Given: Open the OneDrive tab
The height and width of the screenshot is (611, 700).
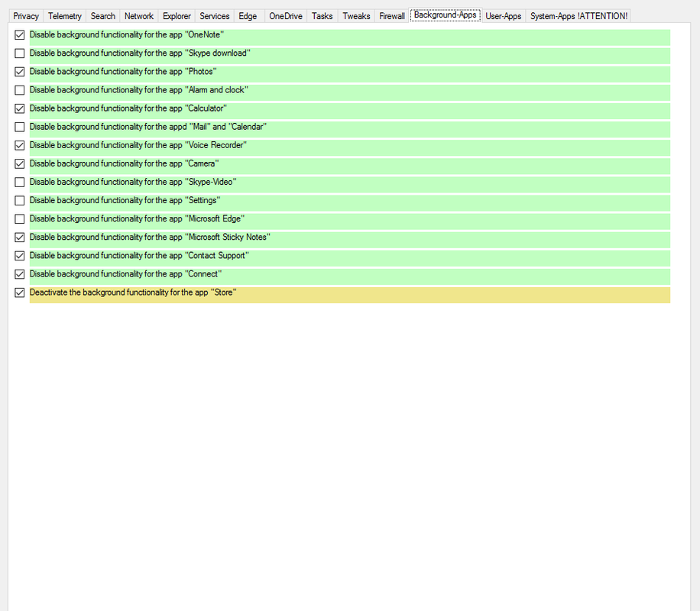Looking at the screenshot, I should pyautogui.click(x=286, y=16).
